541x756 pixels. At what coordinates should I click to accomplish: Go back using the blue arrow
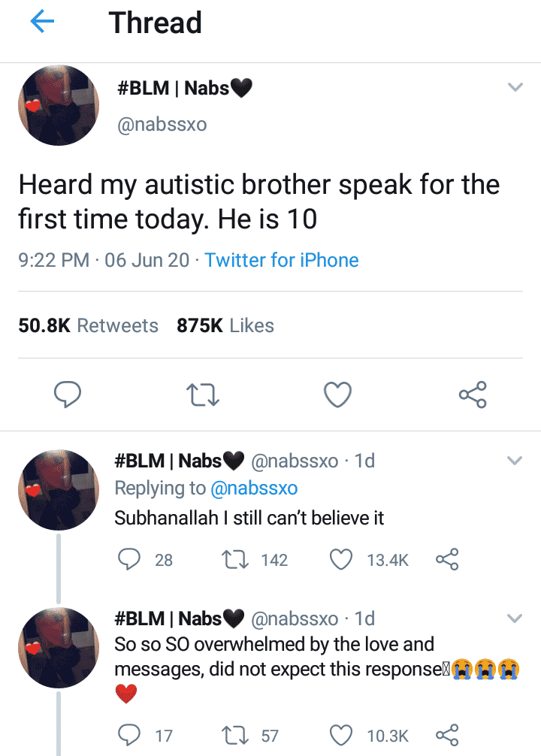[x=42, y=23]
